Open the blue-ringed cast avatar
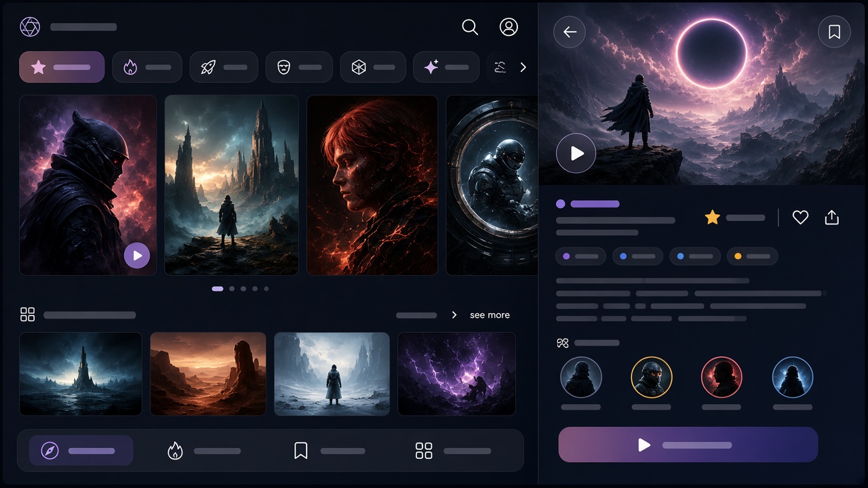868x488 pixels. point(793,378)
